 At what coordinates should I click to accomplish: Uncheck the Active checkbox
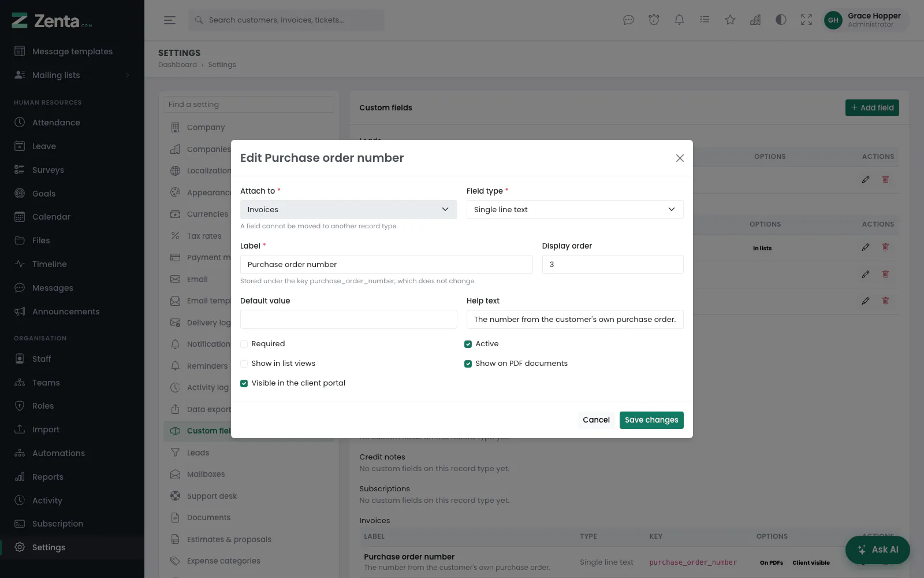pos(468,344)
